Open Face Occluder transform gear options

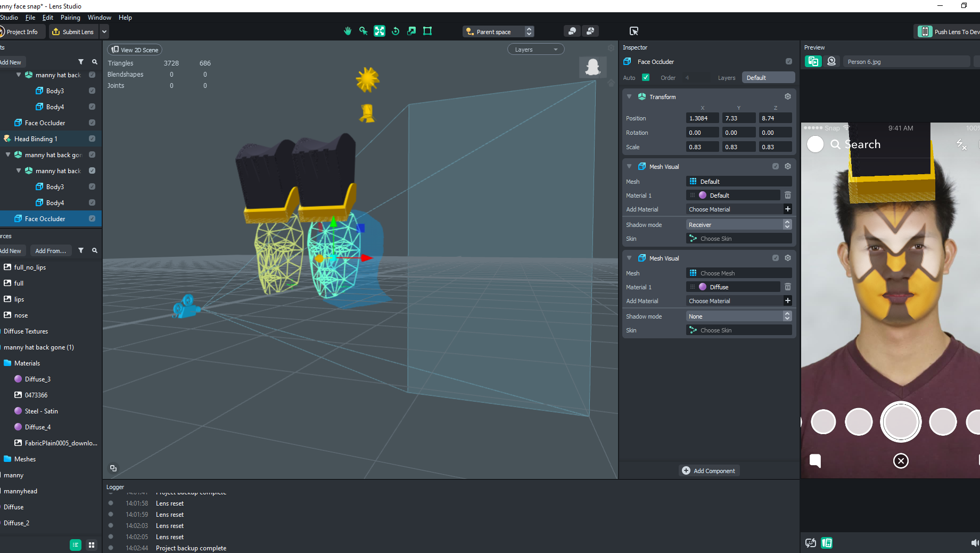tap(787, 96)
